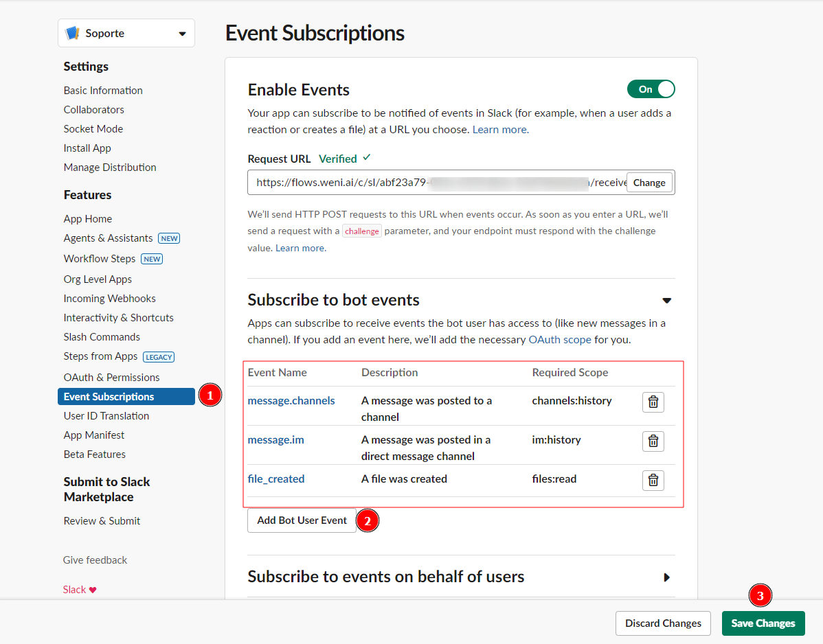Open Basic Information settings page
This screenshot has height=644, width=823.
[103, 90]
